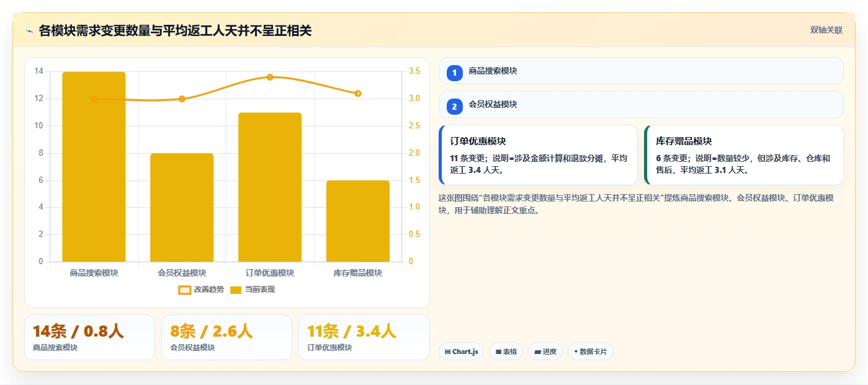The image size is (868, 385).
Task: Toggle the 改善趋势 legend entry
Action: 200,290
